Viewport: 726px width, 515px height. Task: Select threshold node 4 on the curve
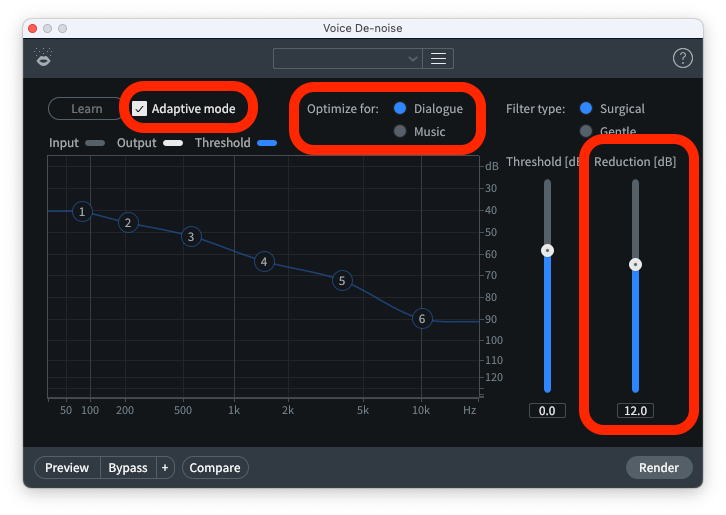click(x=264, y=262)
